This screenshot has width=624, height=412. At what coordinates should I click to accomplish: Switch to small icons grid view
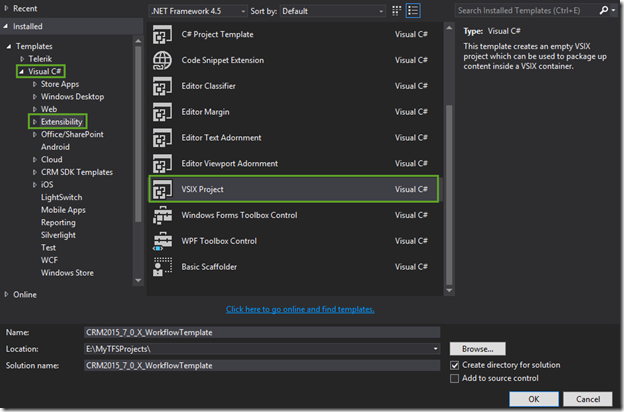click(396, 11)
